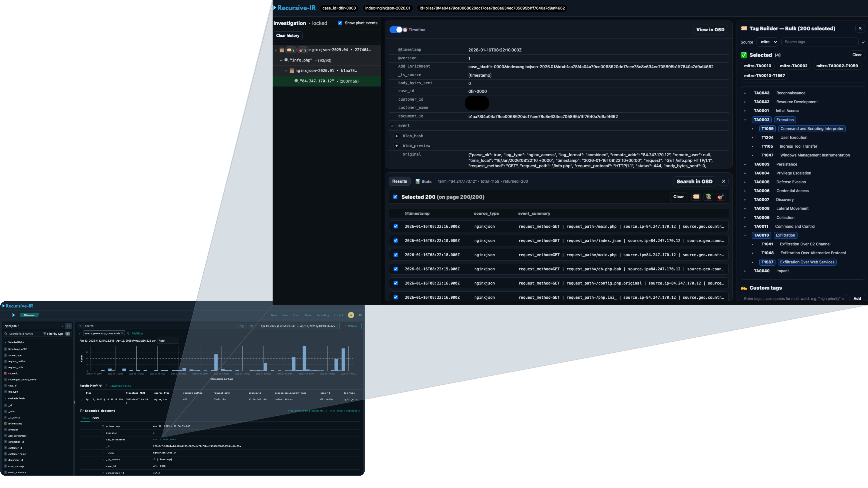Open the Reporting menu in Discover
868x488 pixels.
point(322,315)
